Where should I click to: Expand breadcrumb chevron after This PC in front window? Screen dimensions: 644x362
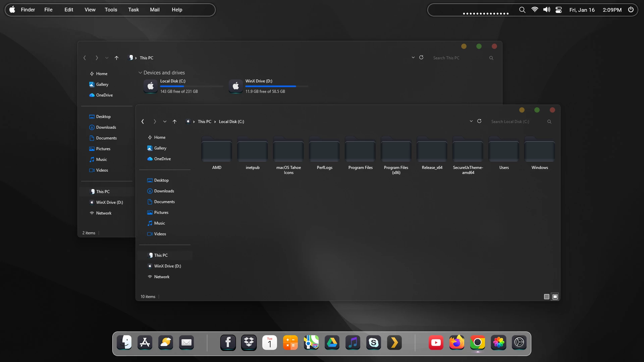tap(215, 122)
